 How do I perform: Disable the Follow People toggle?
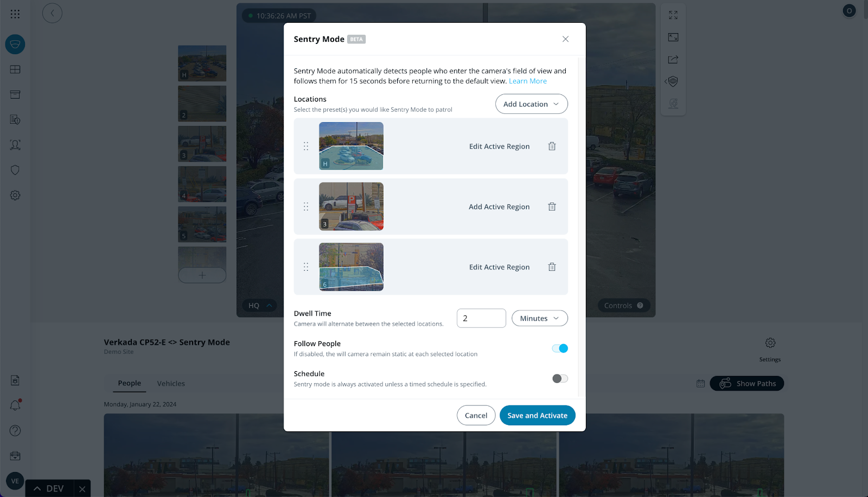[560, 348]
